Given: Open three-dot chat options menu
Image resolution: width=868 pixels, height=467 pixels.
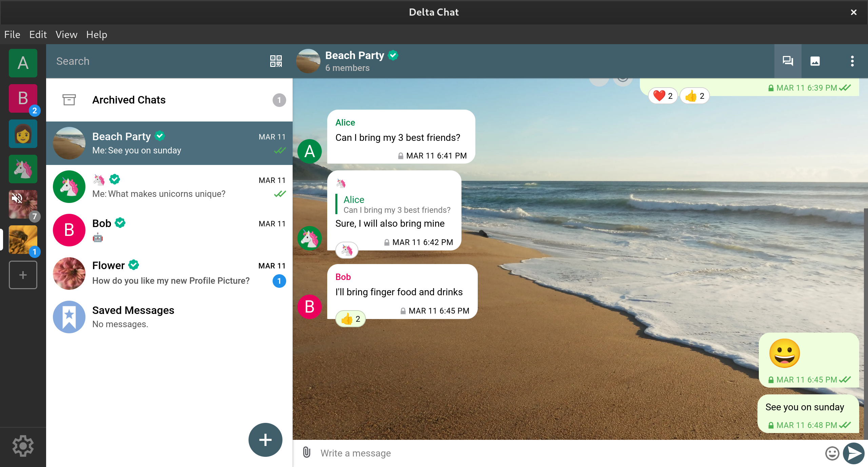Looking at the screenshot, I should pos(852,61).
